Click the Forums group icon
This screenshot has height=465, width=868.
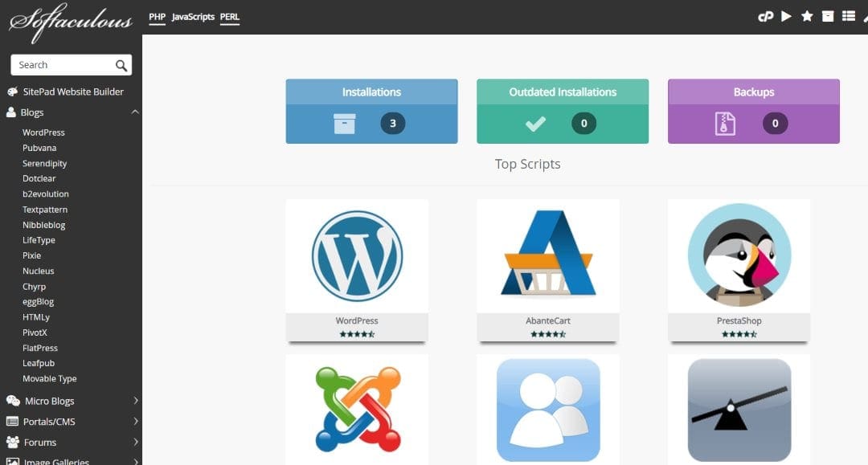point(12,442)
